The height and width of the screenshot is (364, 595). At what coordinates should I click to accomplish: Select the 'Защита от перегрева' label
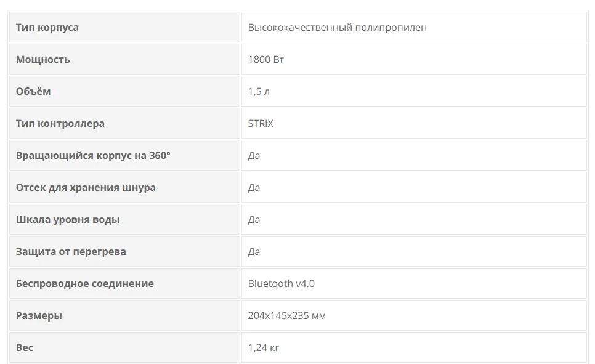71,251
